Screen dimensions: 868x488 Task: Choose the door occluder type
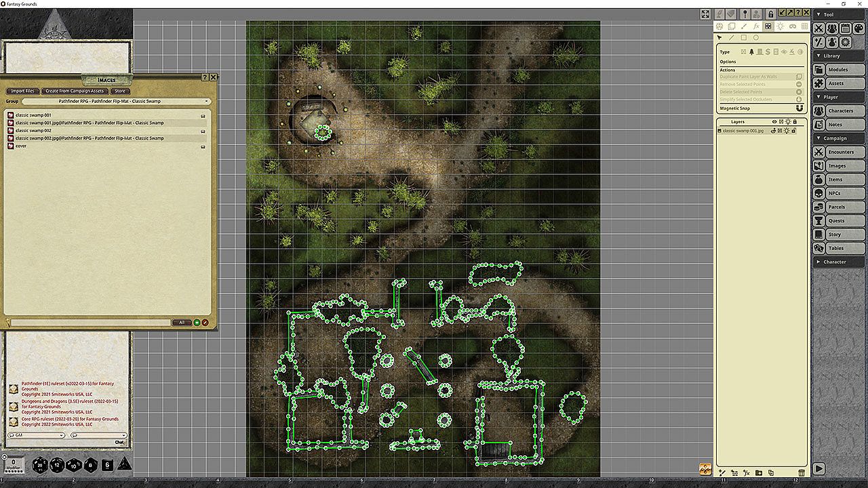click(759, 52)
